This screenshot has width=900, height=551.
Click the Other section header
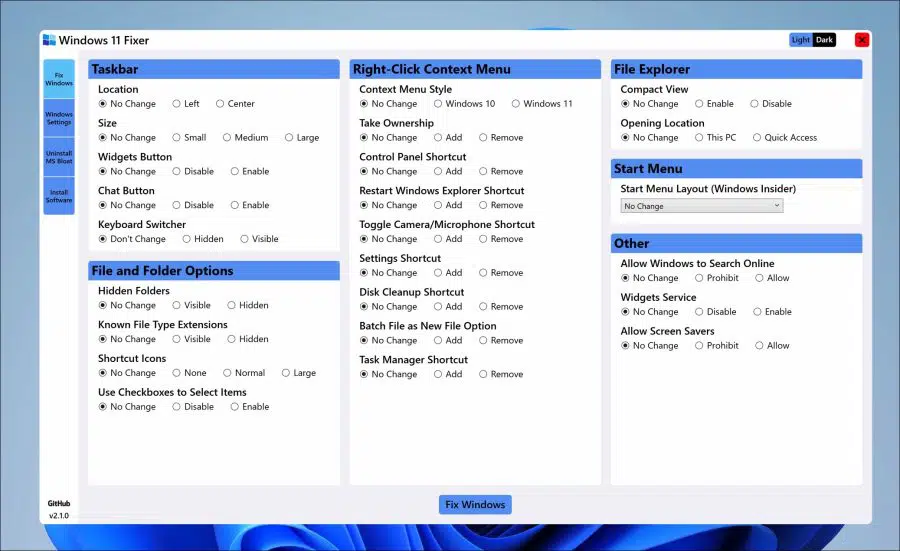pyautogui.click(x=736, y=243)
